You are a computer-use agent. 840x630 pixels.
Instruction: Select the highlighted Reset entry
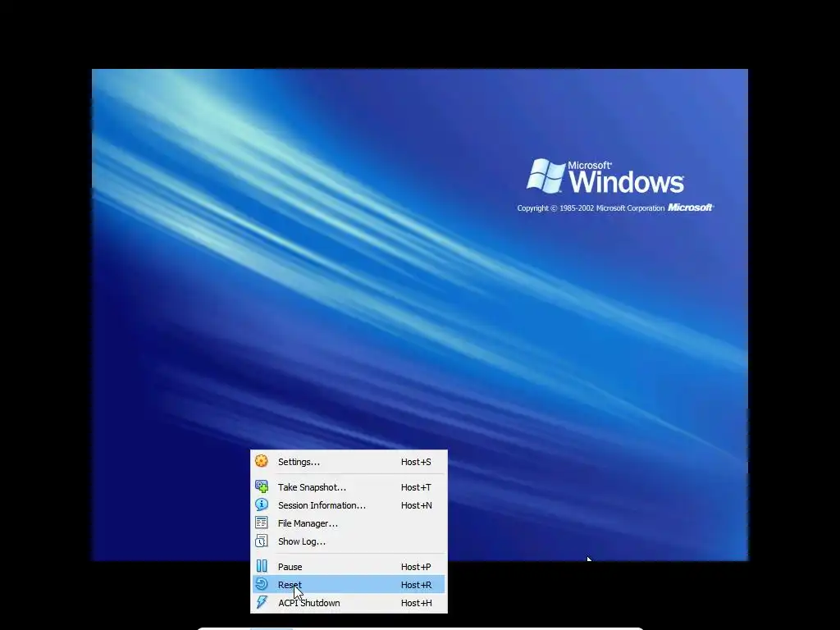348,584
